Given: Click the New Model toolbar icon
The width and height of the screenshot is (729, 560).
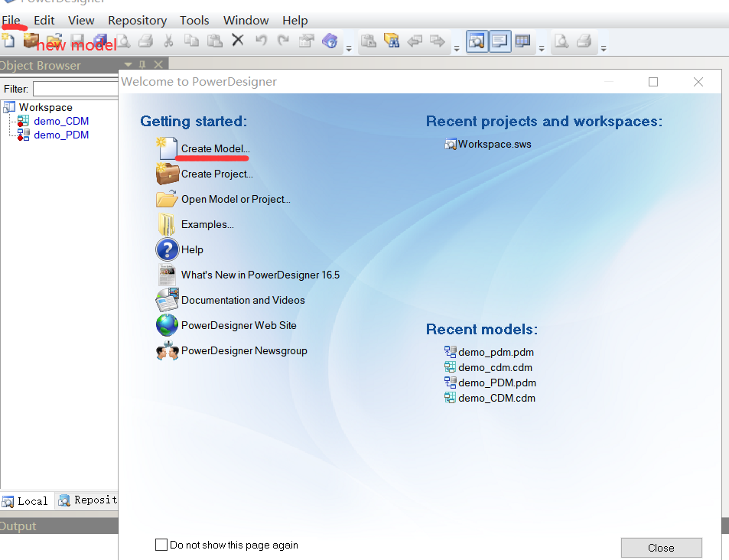Looking at the screenshot, I should (8, 41).
